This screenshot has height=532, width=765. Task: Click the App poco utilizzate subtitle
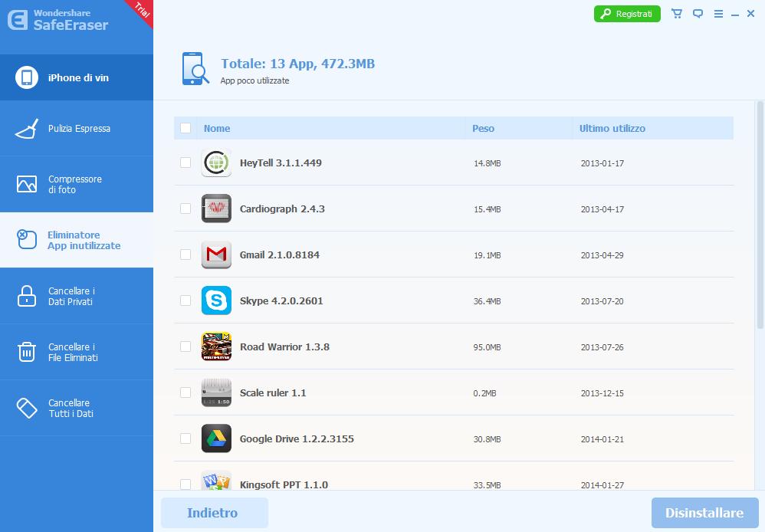[x=254, y=80]
